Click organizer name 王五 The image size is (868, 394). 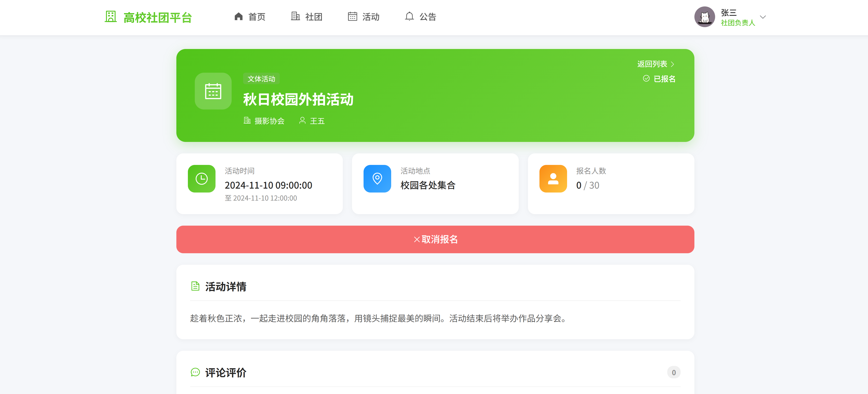coord(317,121)
